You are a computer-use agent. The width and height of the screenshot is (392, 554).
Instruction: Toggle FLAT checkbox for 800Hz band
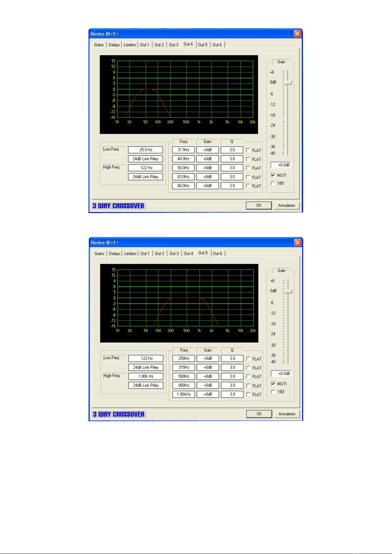tap(249, 386)
